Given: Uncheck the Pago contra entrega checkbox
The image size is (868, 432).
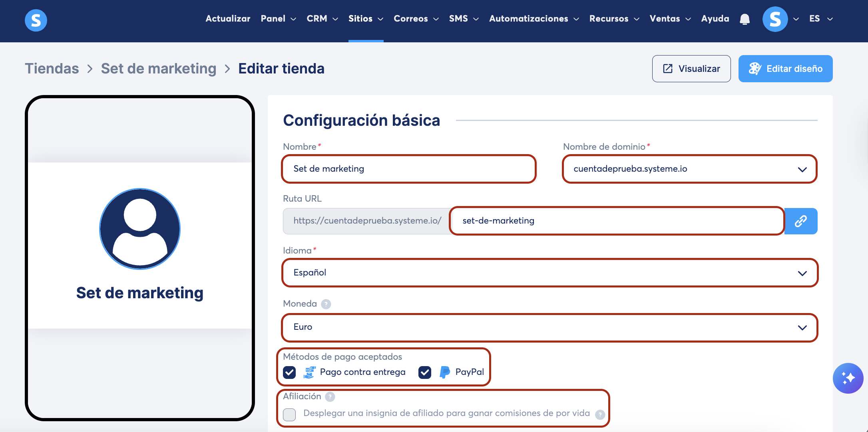Looking at the screenshot, I should point(289,373).
